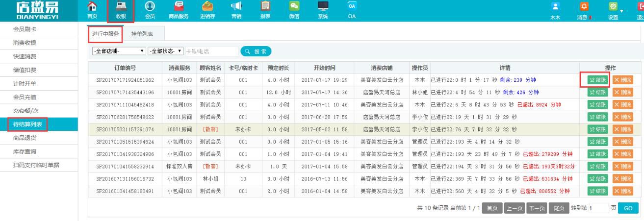Click 删除 for order SF201601041458180491
The image size is (644, 221).
point(622,191)
